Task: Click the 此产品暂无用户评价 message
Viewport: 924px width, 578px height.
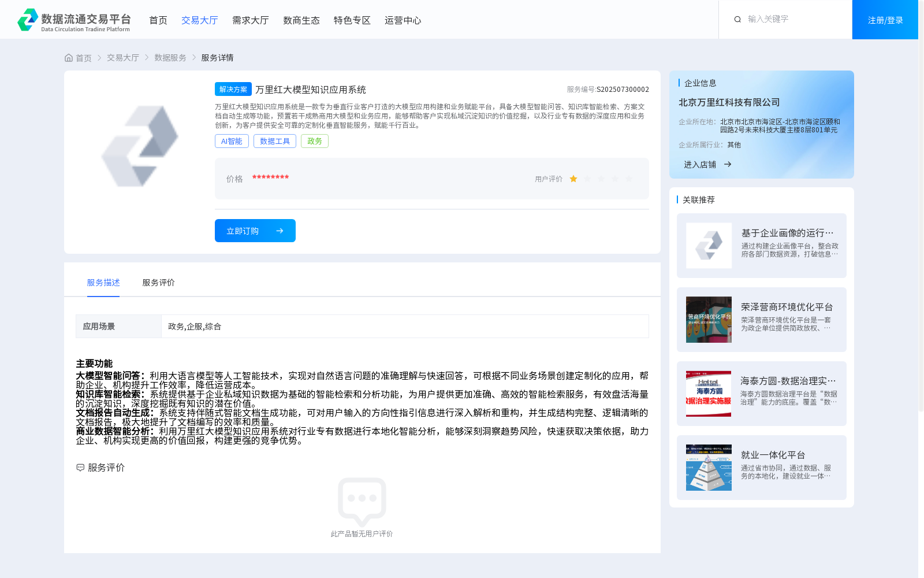Action: pos(362,534)
